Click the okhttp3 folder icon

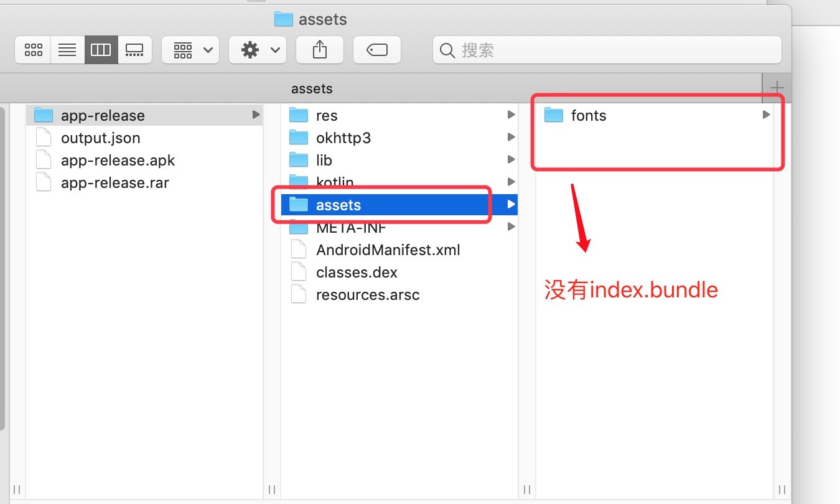pos(299,138)
